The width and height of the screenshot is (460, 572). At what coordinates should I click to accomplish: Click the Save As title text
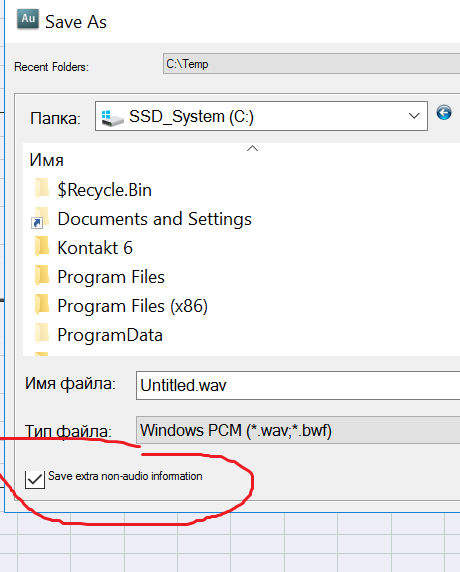[76, 22]
